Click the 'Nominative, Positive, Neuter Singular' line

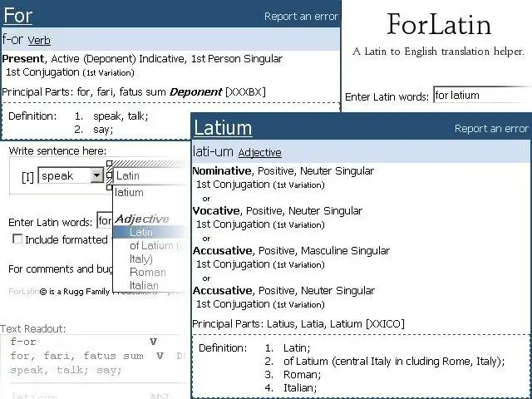coord(283,170)
